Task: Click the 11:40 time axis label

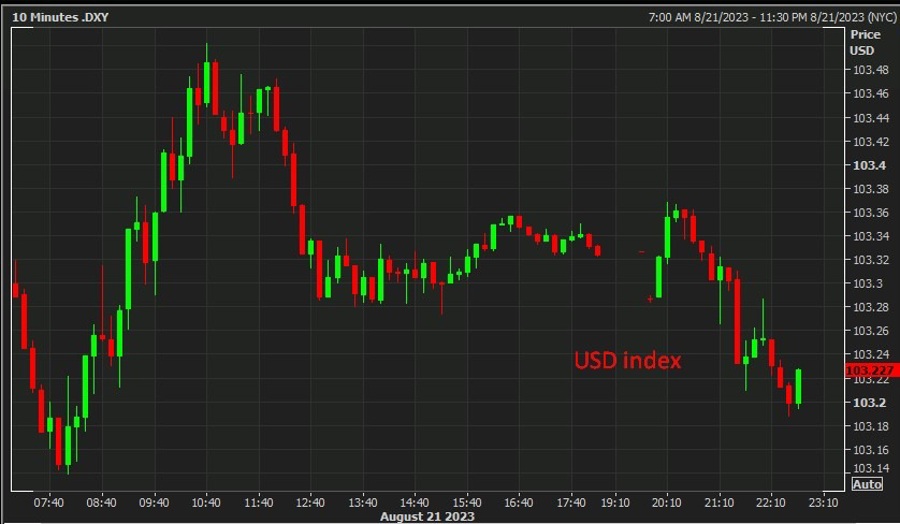Action: 258,503
